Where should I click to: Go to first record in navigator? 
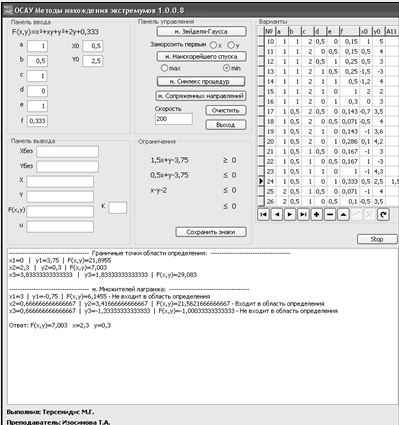click(263, 215)
